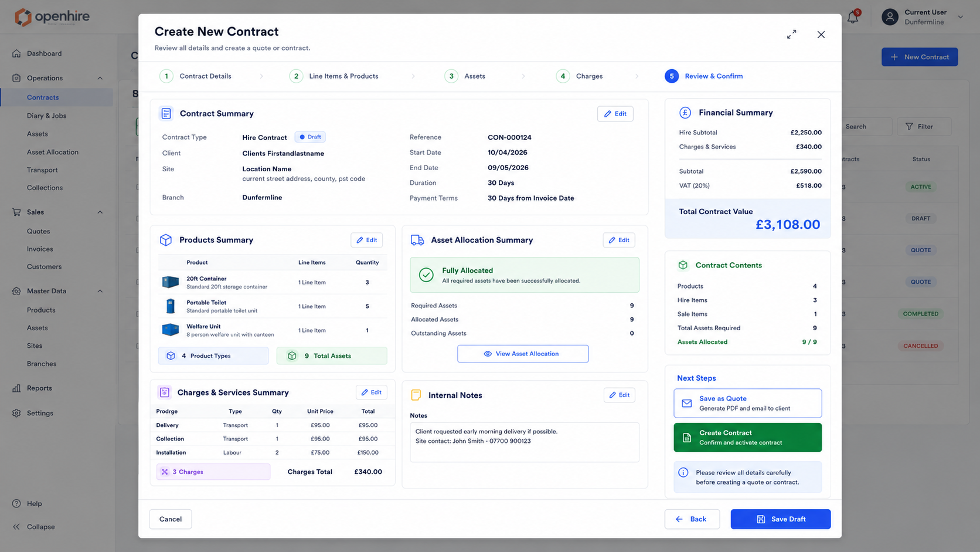
Task: Click the openhire logo
Action: point(52,17)
